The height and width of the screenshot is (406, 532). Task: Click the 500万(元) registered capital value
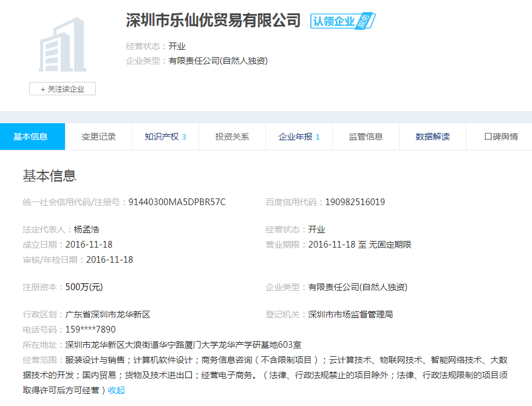(x=84, y=287)
